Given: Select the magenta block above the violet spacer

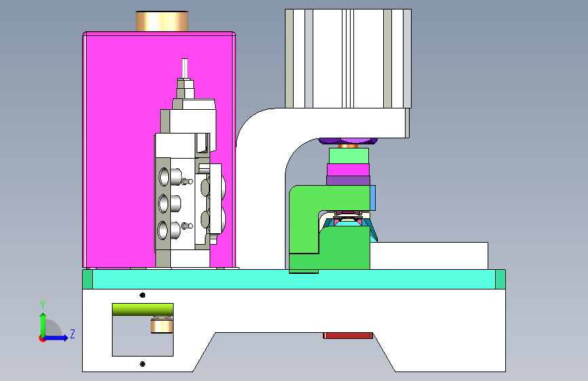Looking at the screenshot, I should coord(349,170).
